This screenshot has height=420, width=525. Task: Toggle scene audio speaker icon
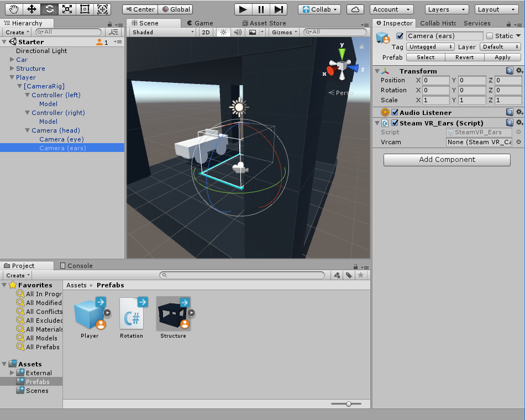tap(238, 32)
